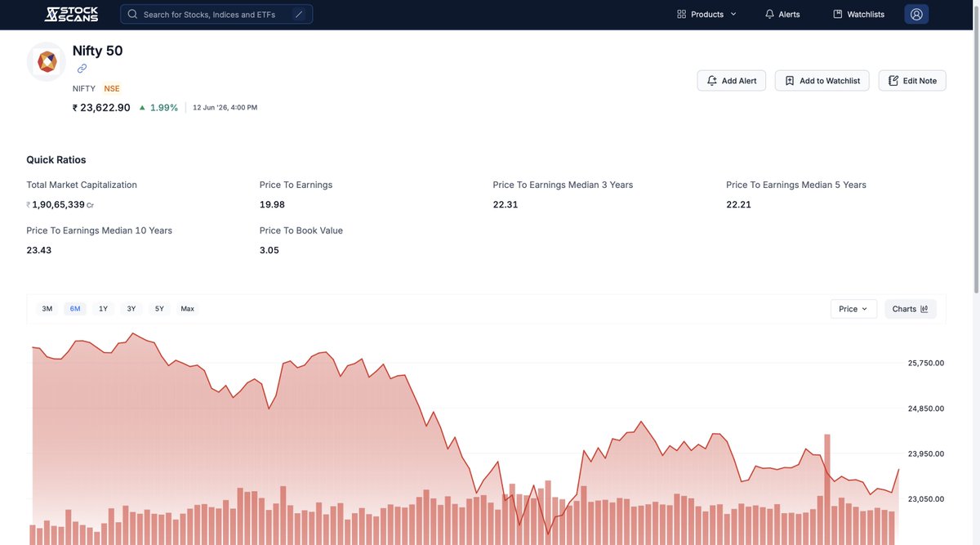This screenshot has width=980, height=545.
Task: Select the Max time range
Action: point(188,309)
